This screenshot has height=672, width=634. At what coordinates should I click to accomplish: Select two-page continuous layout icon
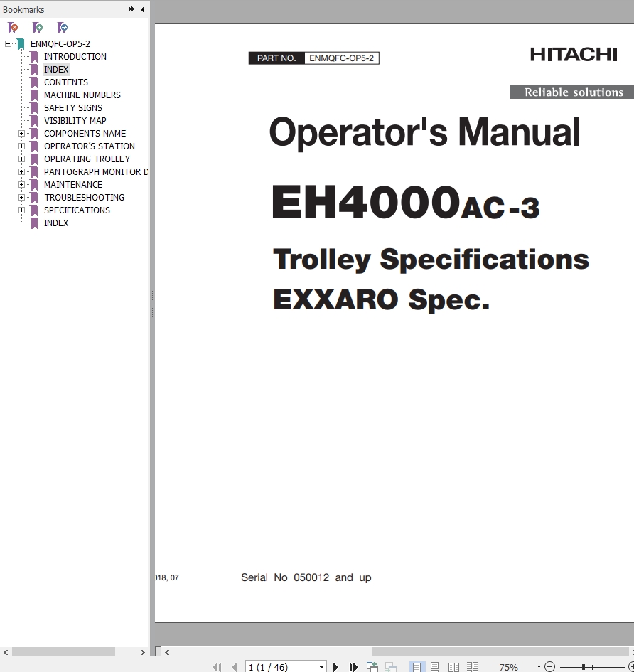coord(472,667)
